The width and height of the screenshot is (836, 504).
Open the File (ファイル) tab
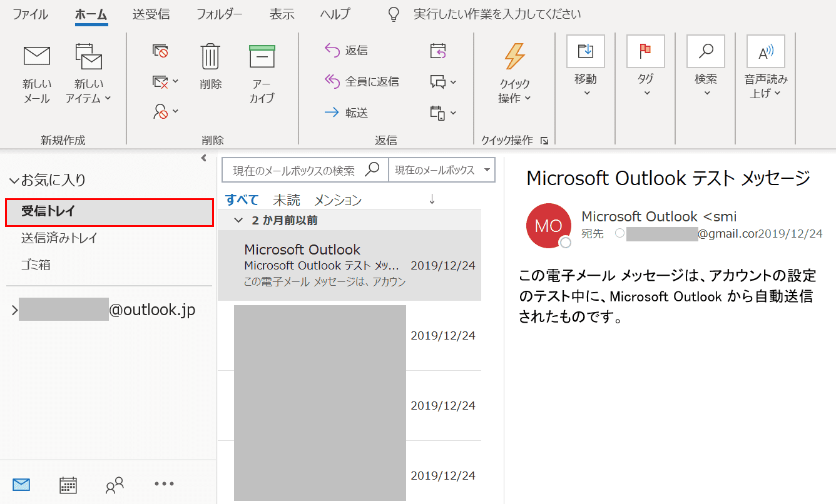(x=30, y=14)
